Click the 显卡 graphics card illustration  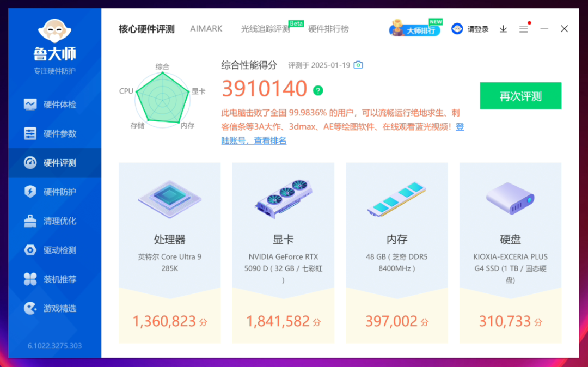[x=284, y=199]
